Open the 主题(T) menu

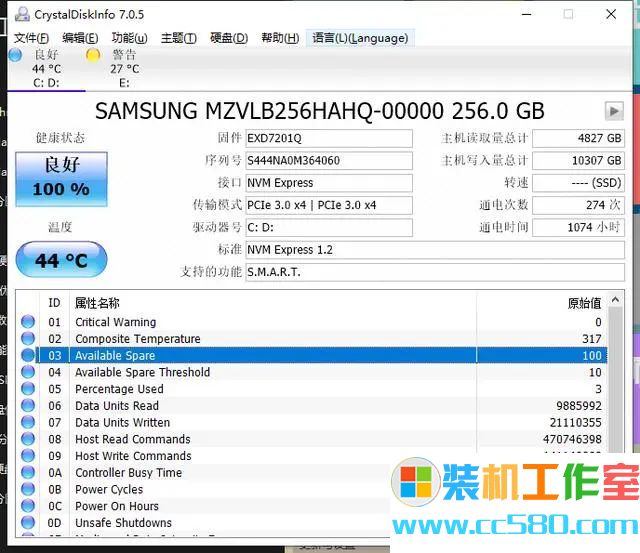(x=179, y=38)
